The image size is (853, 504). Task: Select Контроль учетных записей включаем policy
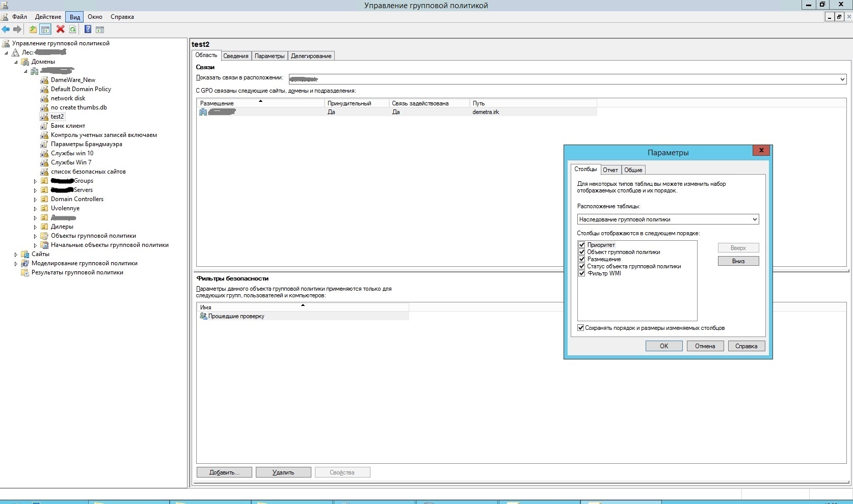[x=104, y=135]
